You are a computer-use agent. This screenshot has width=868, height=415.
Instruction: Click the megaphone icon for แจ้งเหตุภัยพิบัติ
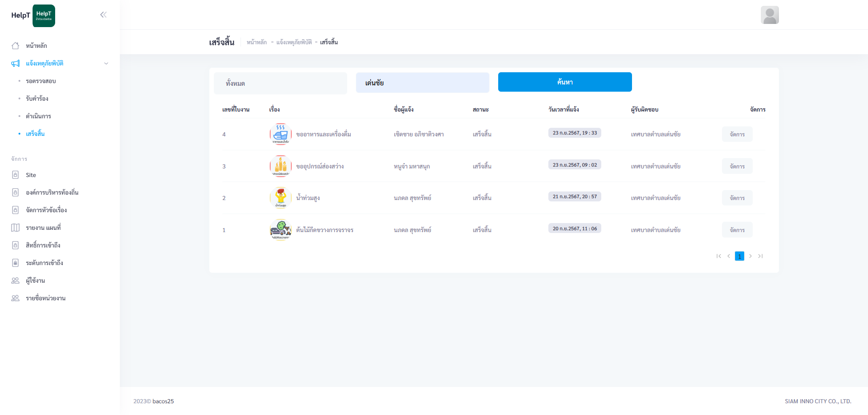click(15, 63)
